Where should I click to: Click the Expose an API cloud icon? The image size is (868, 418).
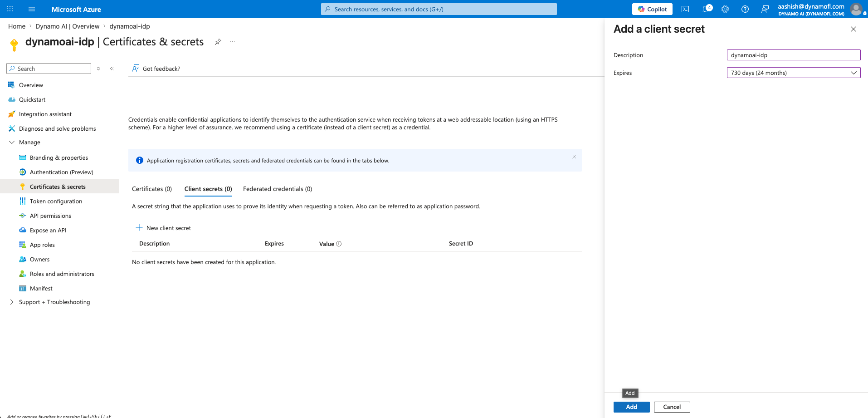(22, 230)
